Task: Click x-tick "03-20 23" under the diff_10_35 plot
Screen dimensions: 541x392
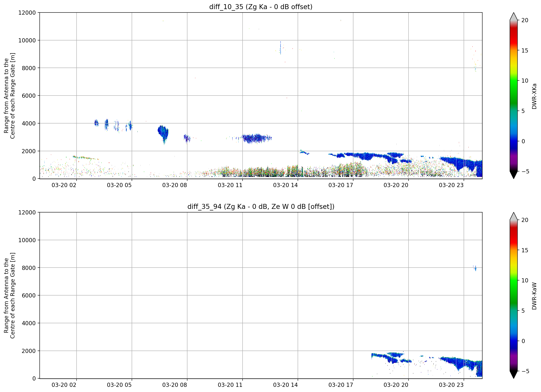Action: (451, 185)
